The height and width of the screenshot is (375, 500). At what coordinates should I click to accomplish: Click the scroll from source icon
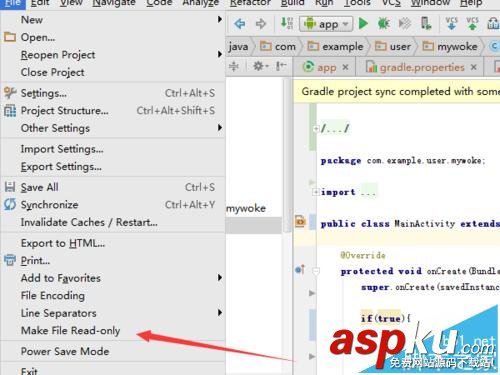pos(234,66)
